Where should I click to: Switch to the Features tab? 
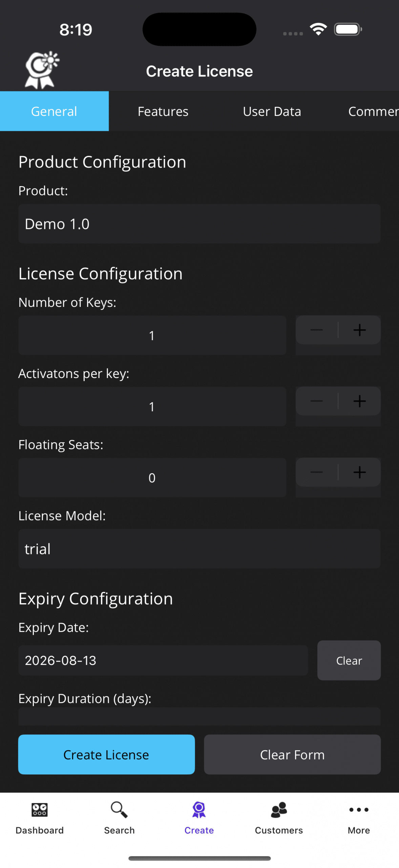tap(163, 111)
